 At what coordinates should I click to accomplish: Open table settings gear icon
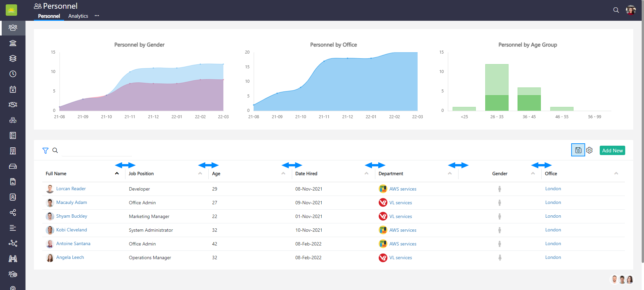click(x=589, y=150)
